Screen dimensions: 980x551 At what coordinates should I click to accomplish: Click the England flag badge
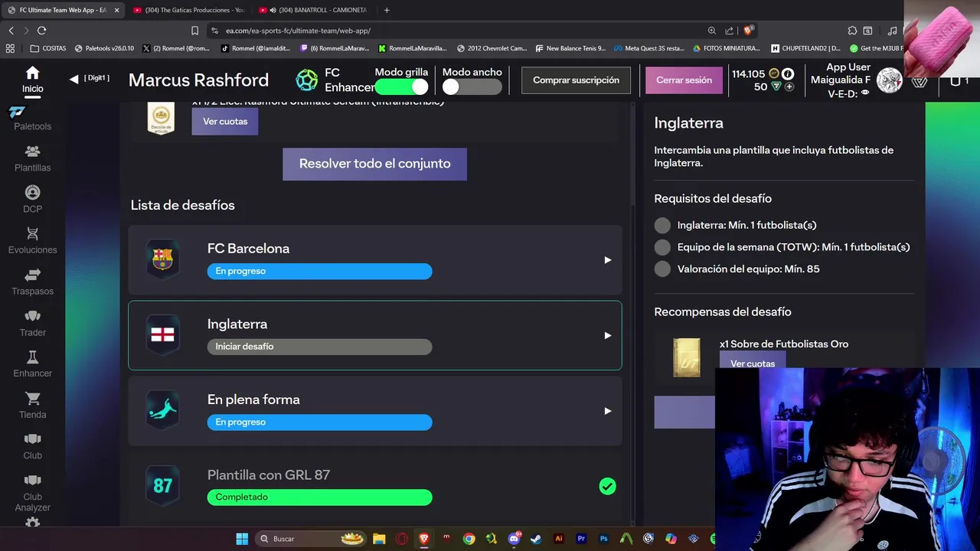click(x=162, y=335)
